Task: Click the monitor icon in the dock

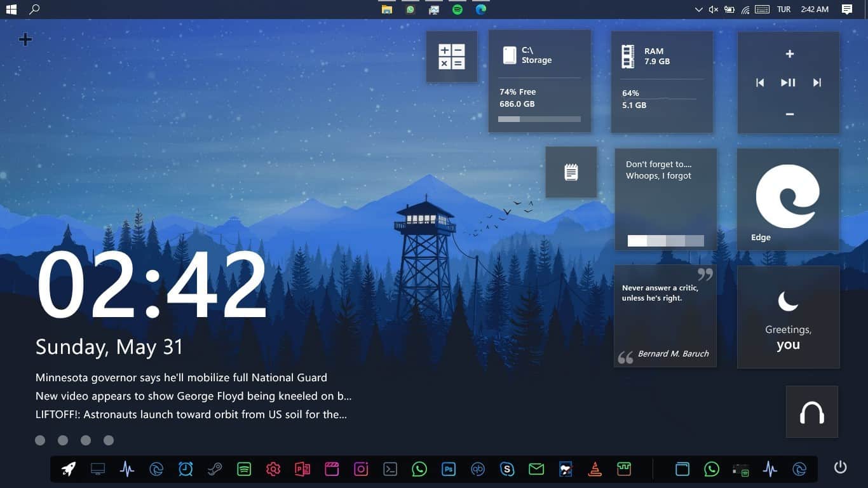Action: 98,469
